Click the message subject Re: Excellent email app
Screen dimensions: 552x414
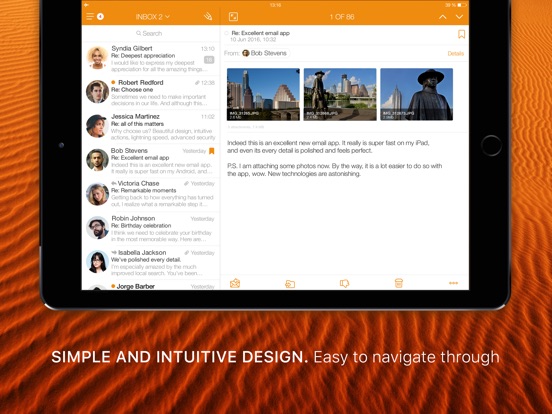point(261,33)
